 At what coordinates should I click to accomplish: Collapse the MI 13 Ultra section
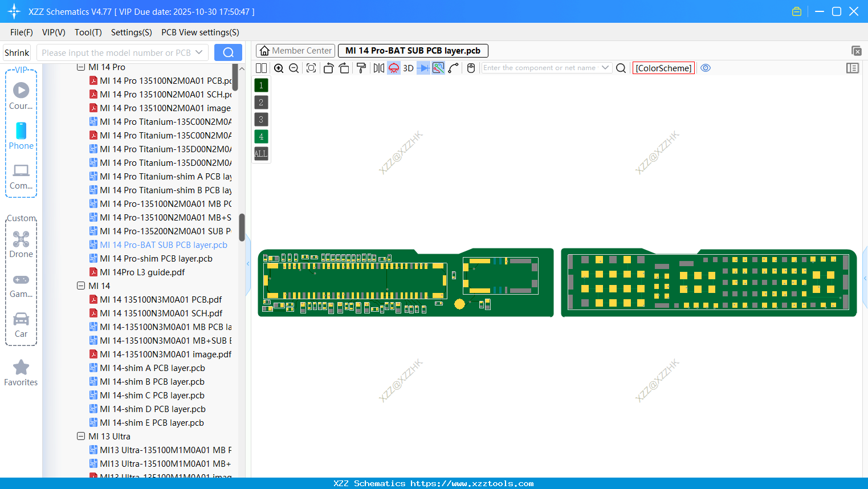pos(80,436)
